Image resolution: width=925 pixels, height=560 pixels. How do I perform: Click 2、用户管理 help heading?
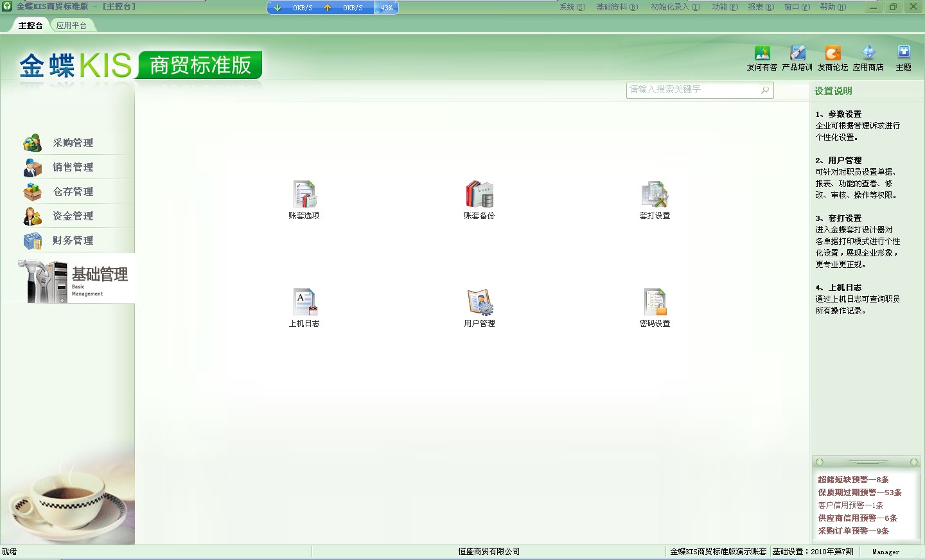[x=838, y=161]
